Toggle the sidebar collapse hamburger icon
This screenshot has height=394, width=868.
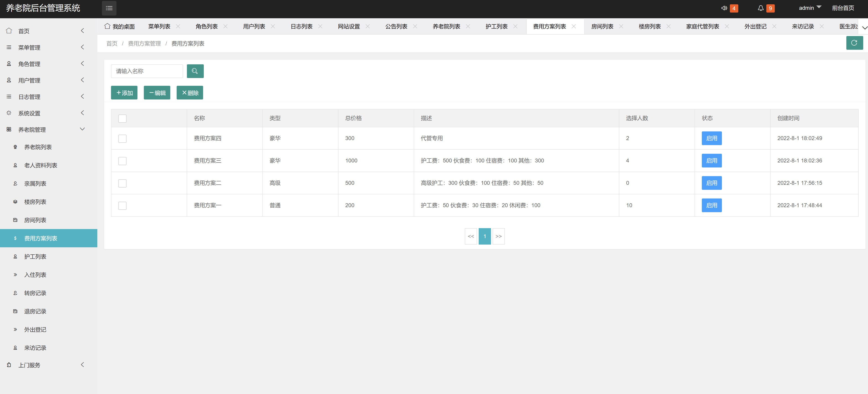[109, 8]
